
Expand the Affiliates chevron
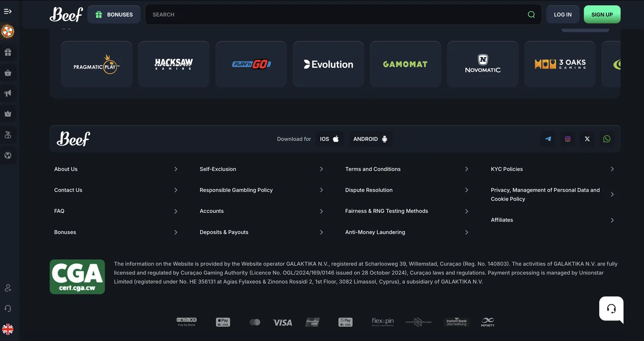[612, 220]
